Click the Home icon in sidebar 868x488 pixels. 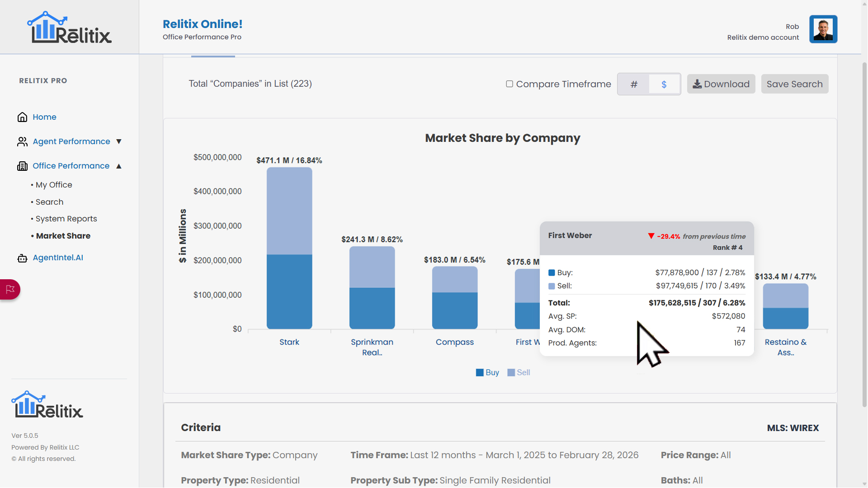click(22, 117)
